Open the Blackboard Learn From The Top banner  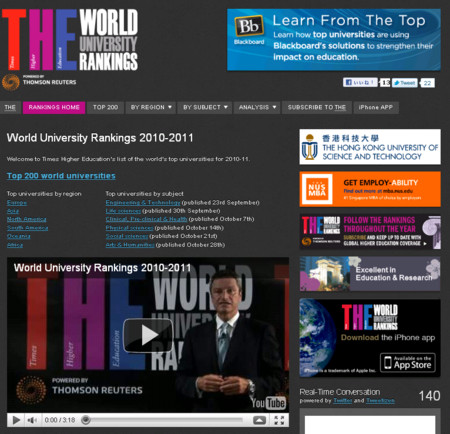pyautogui.click(x=334, y=40)
